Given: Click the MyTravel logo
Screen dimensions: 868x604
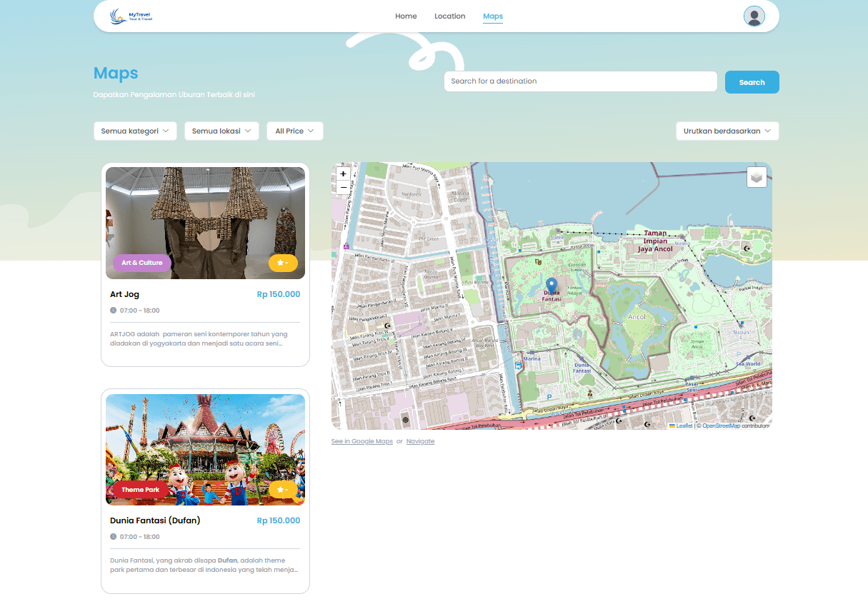Looking at the screenshot, I should point(131,15).
